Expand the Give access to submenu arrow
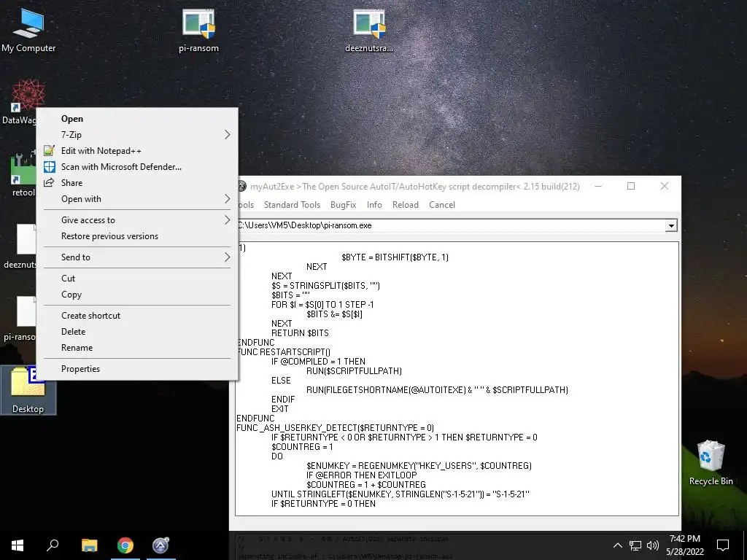 pos(227,220)
